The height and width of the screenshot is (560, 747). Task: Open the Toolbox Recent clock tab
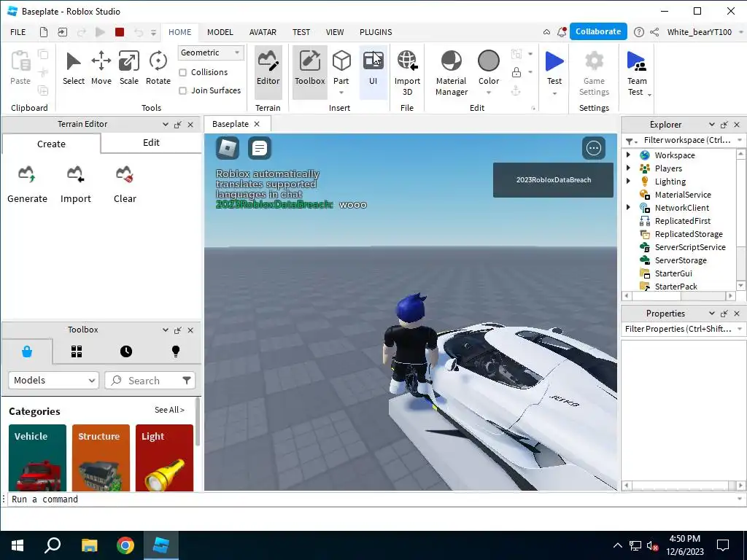[x=125, y=351]
